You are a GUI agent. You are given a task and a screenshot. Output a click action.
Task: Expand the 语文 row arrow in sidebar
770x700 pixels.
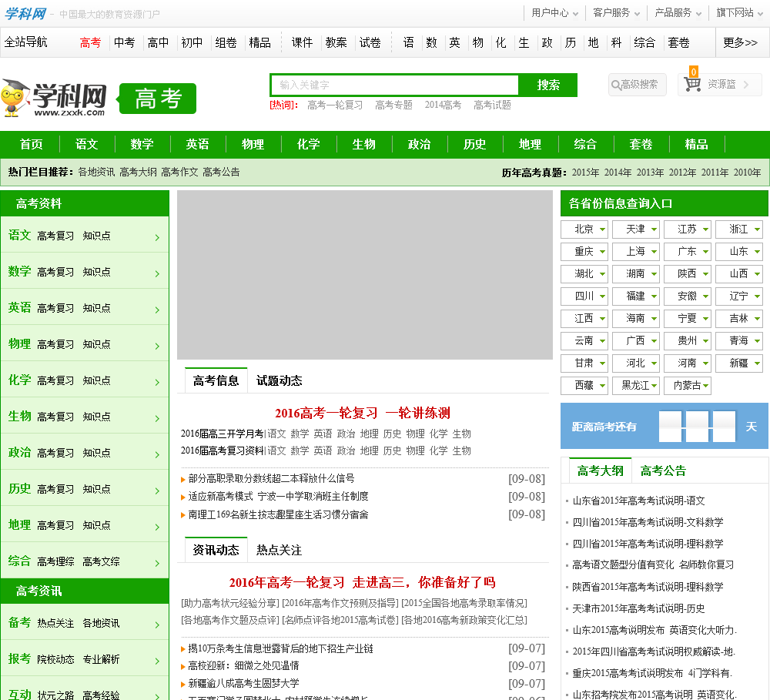[x=157, y=237]
